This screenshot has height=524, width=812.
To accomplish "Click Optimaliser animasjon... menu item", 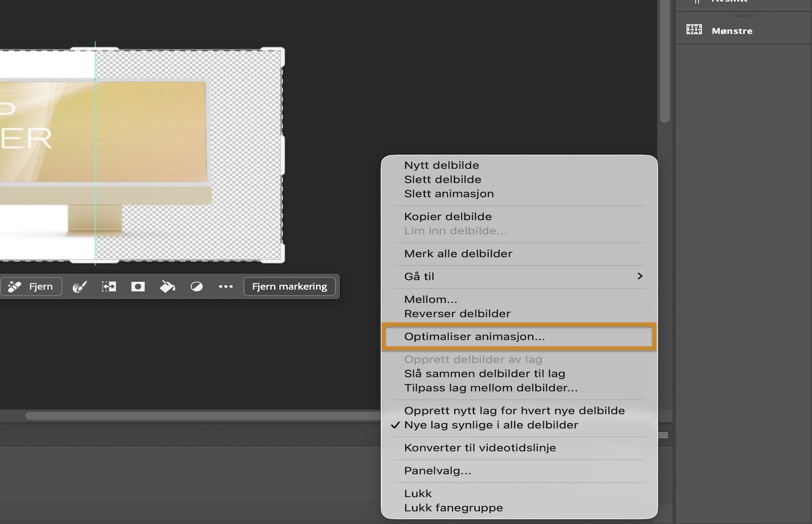I will point(519,336).
